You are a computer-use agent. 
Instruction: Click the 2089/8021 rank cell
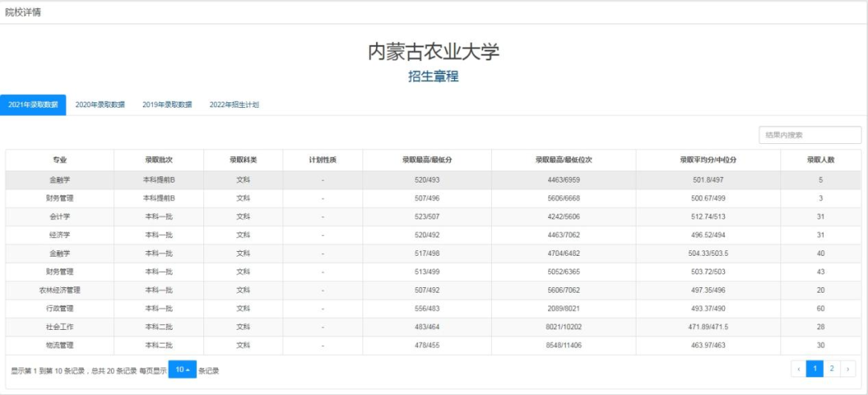coord(563,309)
